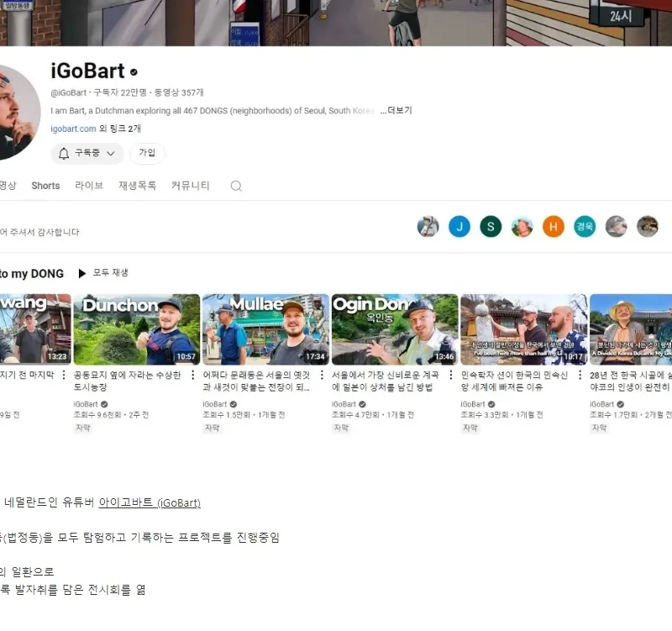Screen dimensions: 672x631
Task: Expand the channel description with 더보기
Action: click(x=396, y=111)
